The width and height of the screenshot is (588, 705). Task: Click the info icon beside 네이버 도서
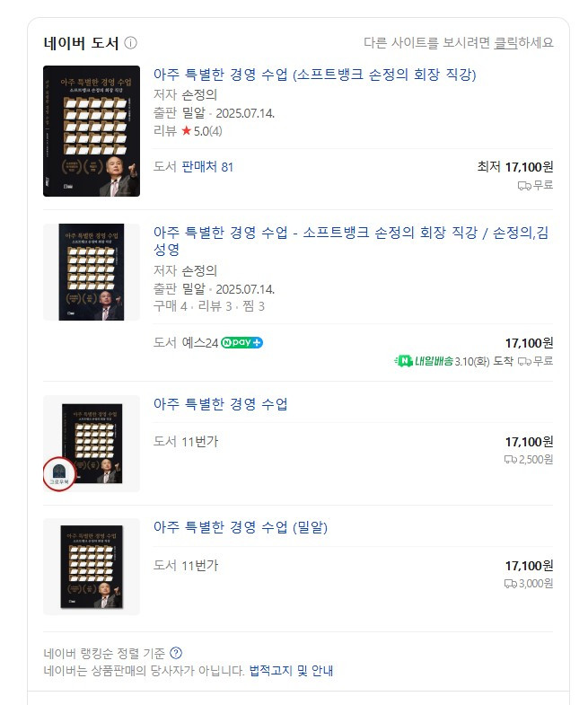pos(131,43)
